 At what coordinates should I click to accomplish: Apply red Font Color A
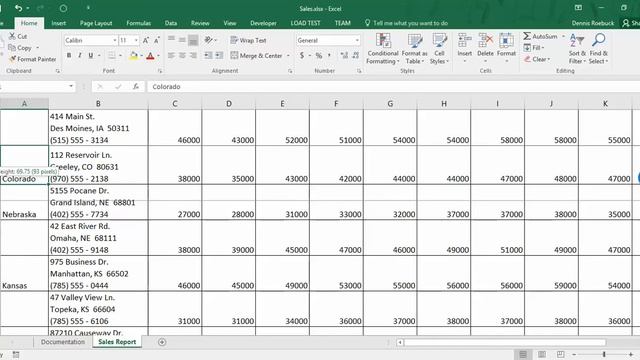click(150, 56)
